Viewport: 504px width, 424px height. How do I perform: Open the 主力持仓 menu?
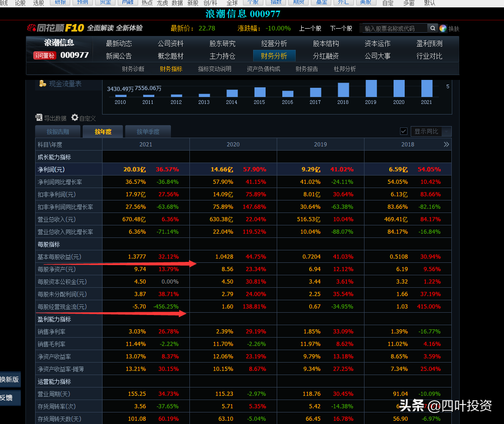[222, 56]
